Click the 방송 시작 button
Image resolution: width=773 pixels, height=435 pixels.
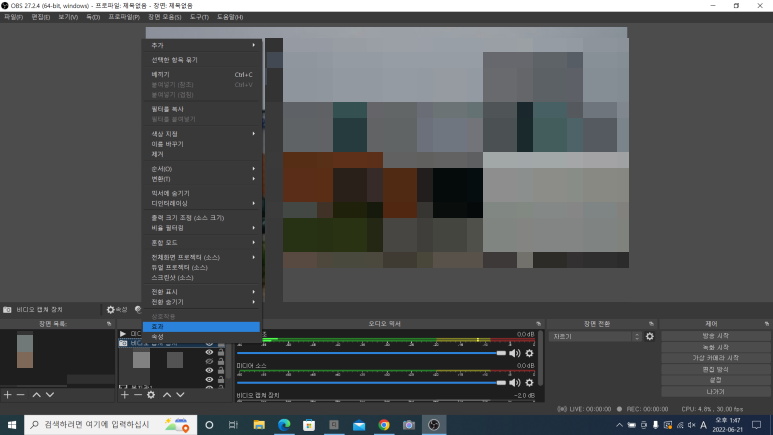click(715, 336)
